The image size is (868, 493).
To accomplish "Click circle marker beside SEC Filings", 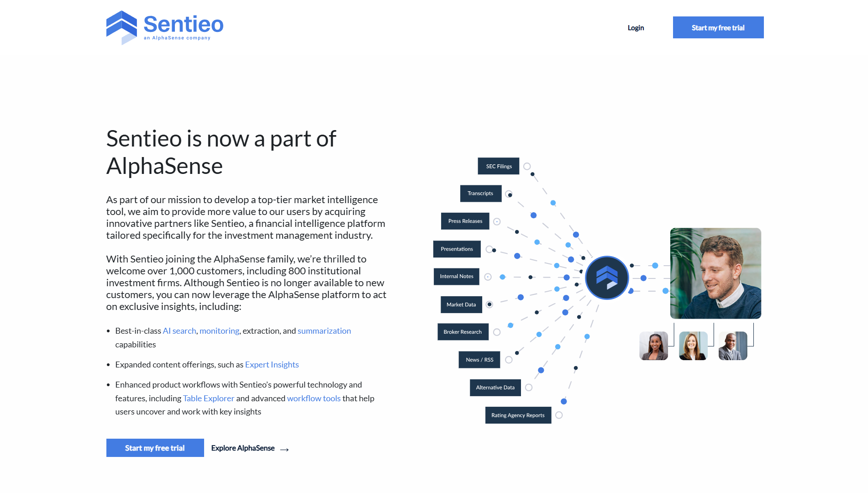I will pos(527,166).
